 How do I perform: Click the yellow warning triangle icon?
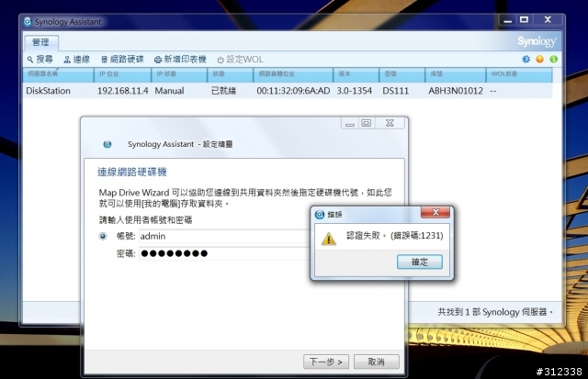329,239
